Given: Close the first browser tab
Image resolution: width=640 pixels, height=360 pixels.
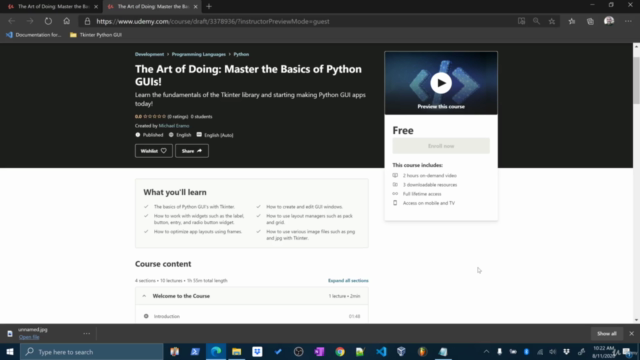Looking at the screenshot, I should [96, 7].
